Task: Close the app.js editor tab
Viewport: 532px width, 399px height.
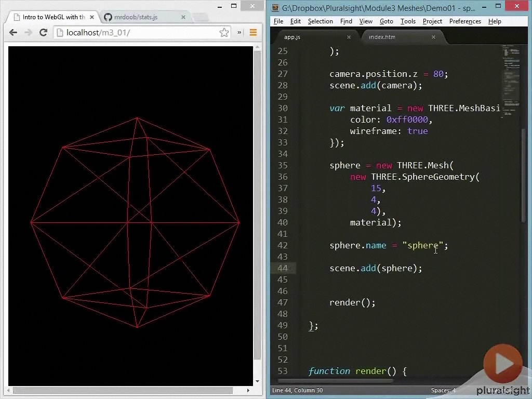Action: click(x=349, y=37)
